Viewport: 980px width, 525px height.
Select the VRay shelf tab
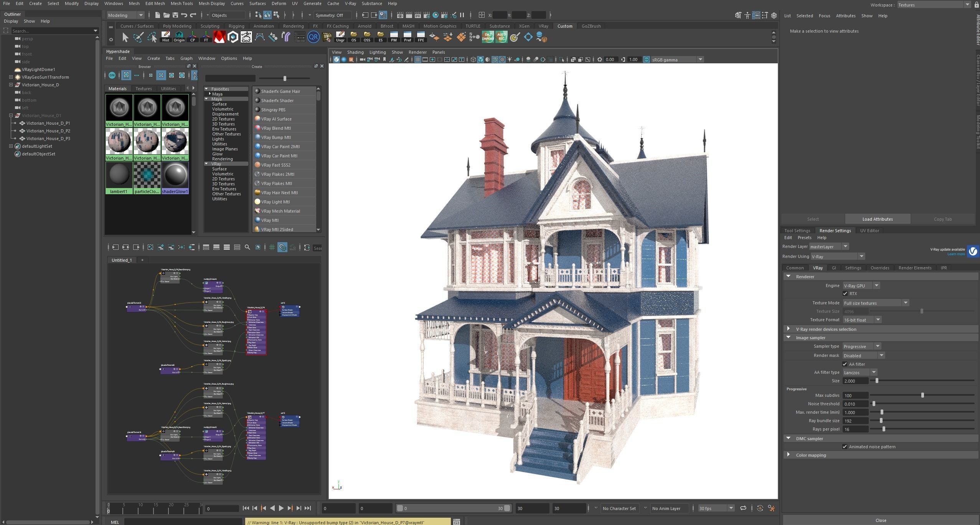[543, 26]
